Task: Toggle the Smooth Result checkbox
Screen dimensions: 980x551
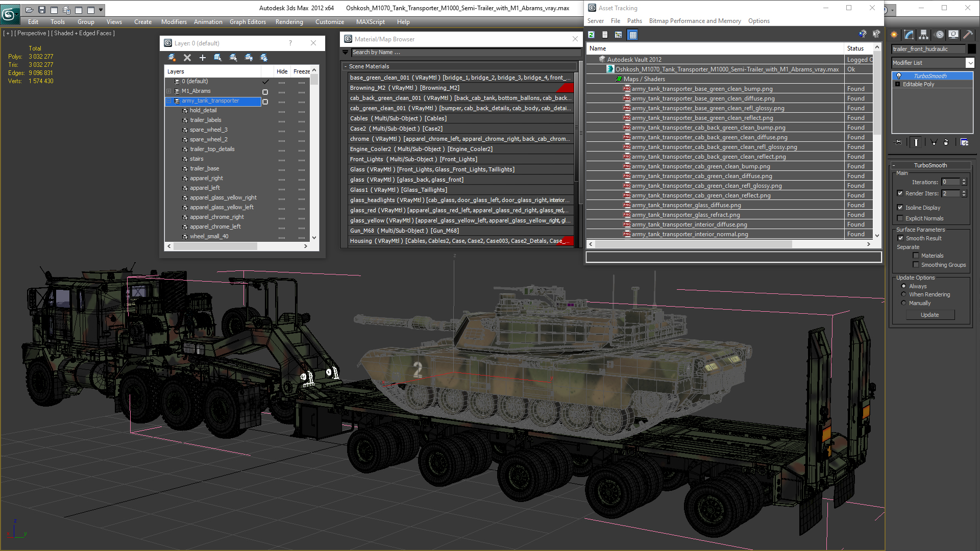Action: tap(900, 238)
